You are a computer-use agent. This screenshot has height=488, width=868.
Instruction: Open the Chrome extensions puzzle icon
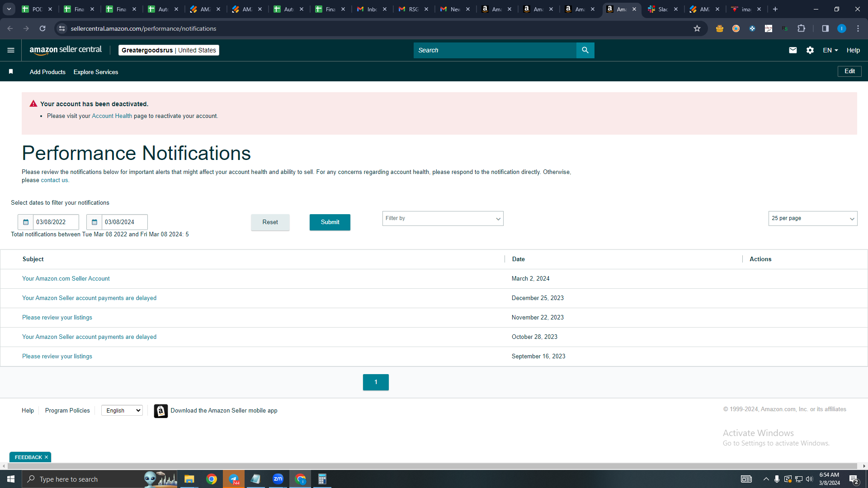tap(801, 28)
